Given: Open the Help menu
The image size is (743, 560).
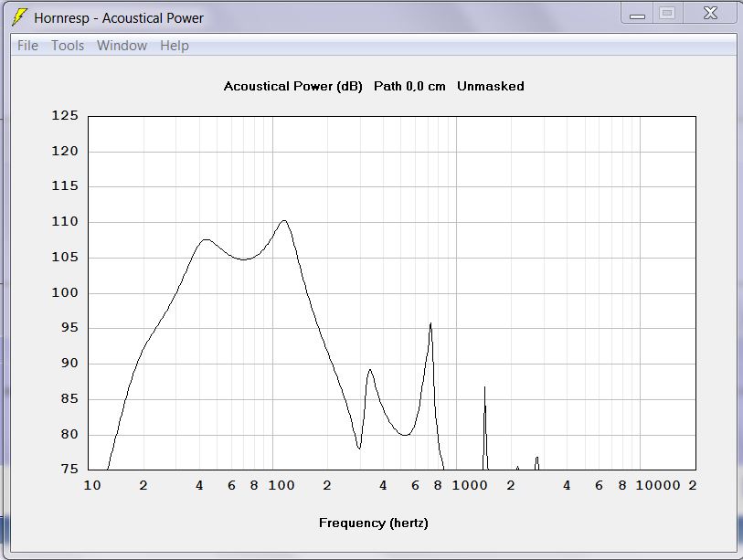Looking at the screenshot, I should pyautogui.click(x=175, y=46).
